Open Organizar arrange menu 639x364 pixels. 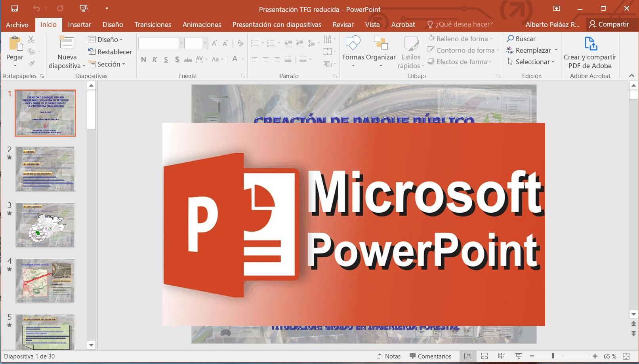(x=381, y=51)
